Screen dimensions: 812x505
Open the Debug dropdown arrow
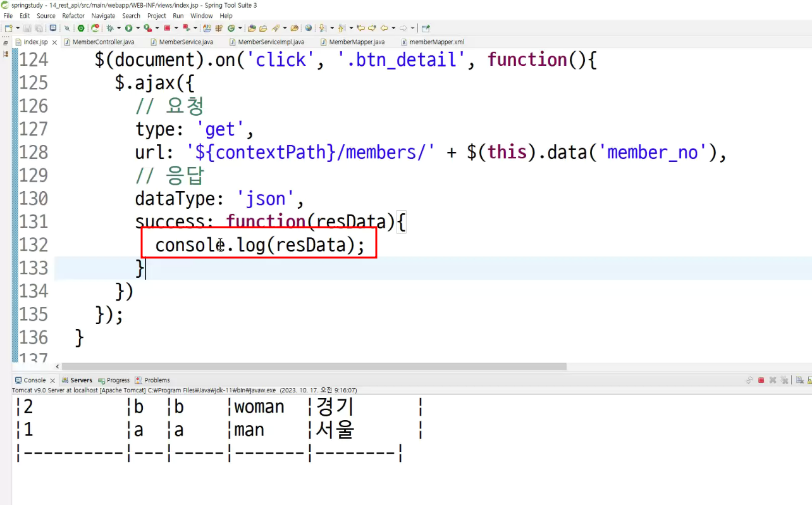pos(119,28)
